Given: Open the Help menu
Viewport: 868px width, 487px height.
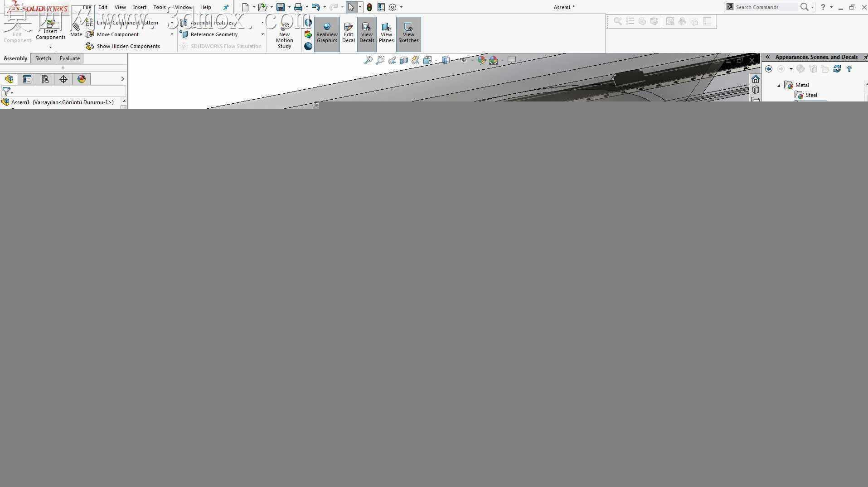Looking at the screenshot, I should pos(206,7).
